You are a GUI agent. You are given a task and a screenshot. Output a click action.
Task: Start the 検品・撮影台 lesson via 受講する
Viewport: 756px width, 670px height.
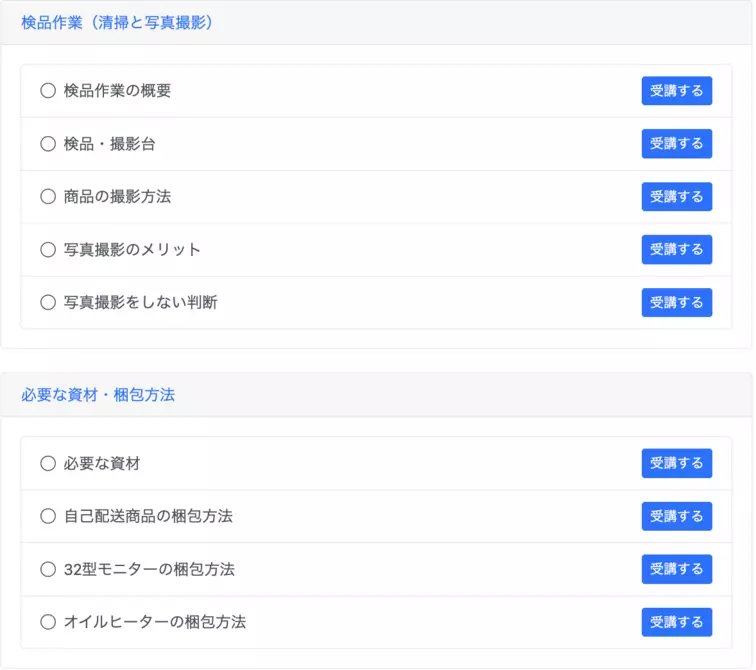pyautogui.click(x=676, y=144)
